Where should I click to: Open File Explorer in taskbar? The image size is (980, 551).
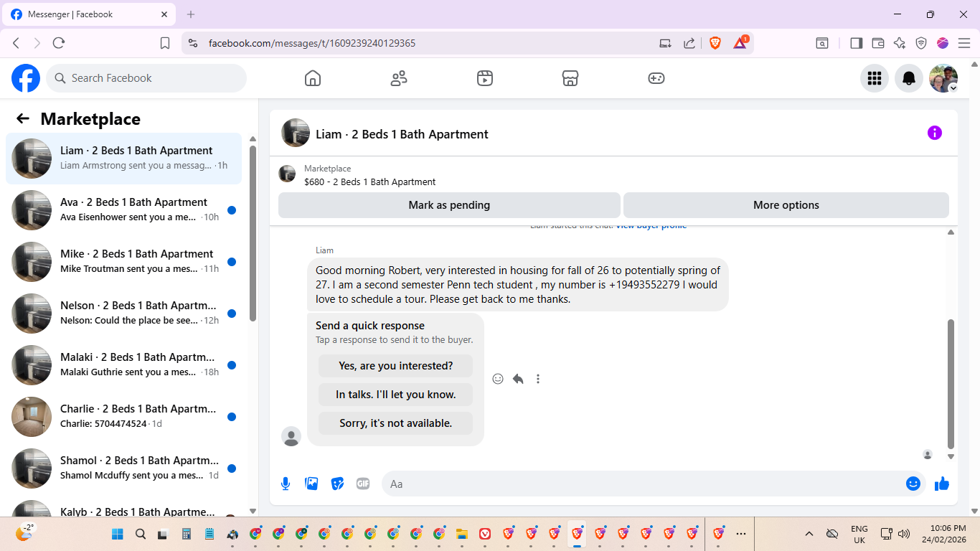pos(462,534)
